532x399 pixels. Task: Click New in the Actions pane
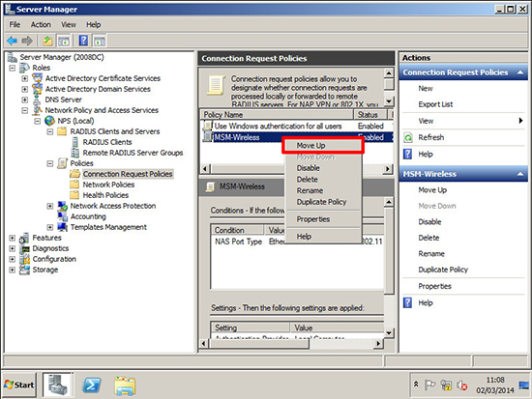pos(426,89)
